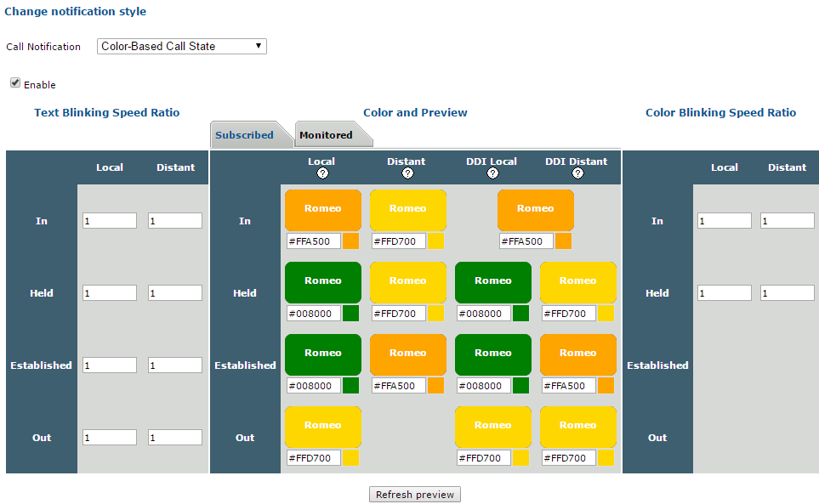Screen dimensions: 819x504
Task: Click the Established DDI Distant Romeo preview
Action: (x=578, y=354)
